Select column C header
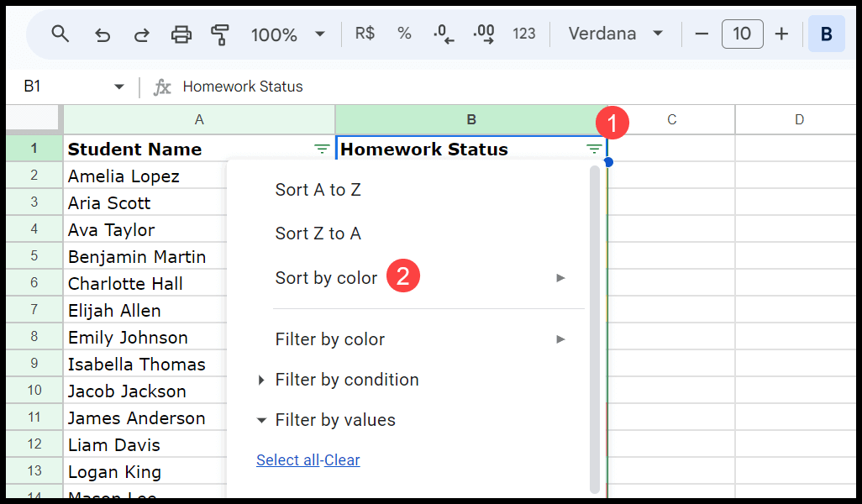 (671, 120)
